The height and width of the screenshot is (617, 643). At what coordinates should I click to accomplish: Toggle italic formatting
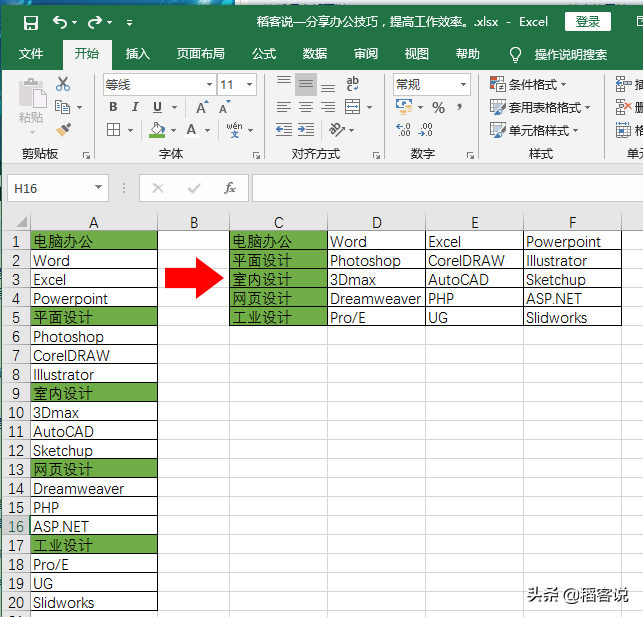[x=135, y=107]
